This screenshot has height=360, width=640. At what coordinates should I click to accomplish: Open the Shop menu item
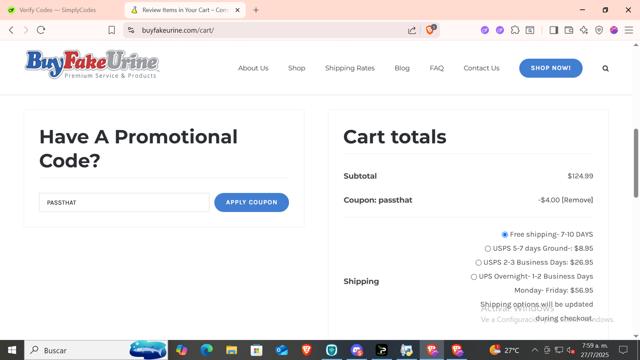[296, 68]
